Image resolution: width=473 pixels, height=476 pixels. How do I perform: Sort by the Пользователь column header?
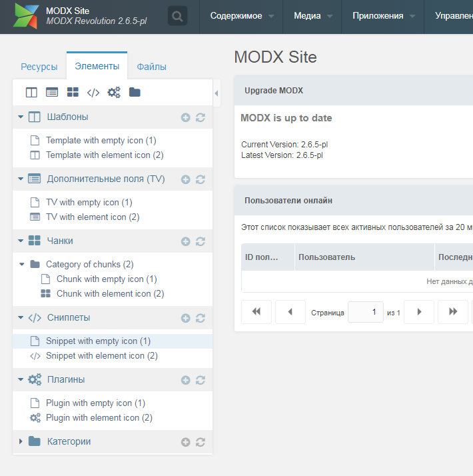point(364,257)
